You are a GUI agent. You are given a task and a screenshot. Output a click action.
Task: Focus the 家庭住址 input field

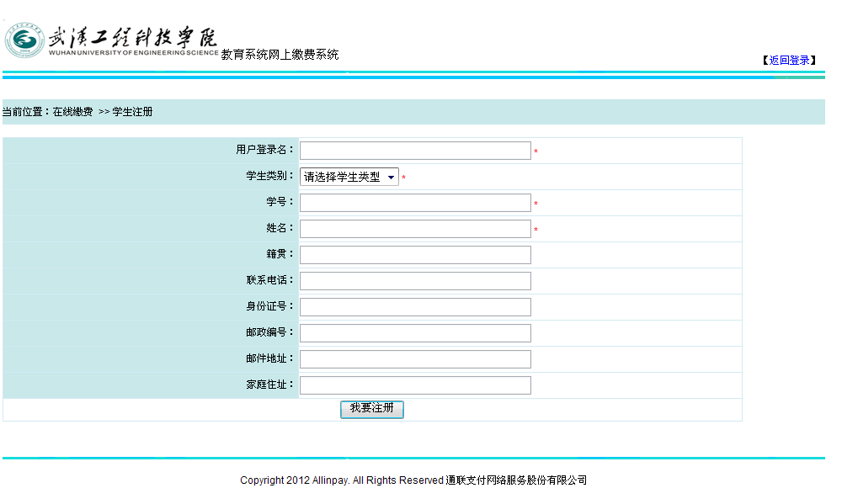point(415,385)
